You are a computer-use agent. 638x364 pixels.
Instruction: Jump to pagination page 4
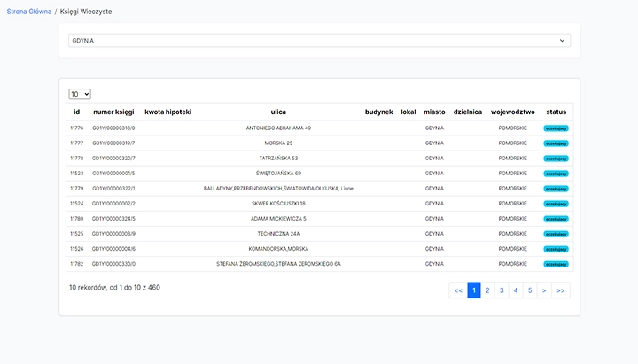click(x=516, y=290)
